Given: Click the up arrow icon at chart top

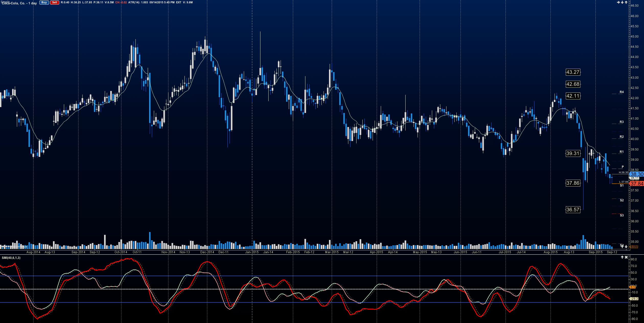Looking at the screenshot, I should [626, 3].
